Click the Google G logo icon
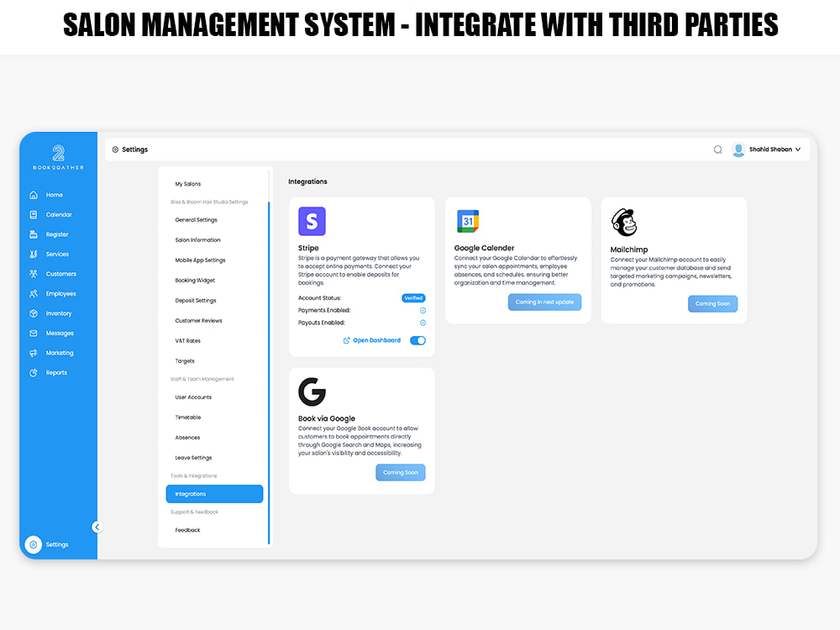Image resolution: width=840 pixels, height=630 pixels. 312,392
